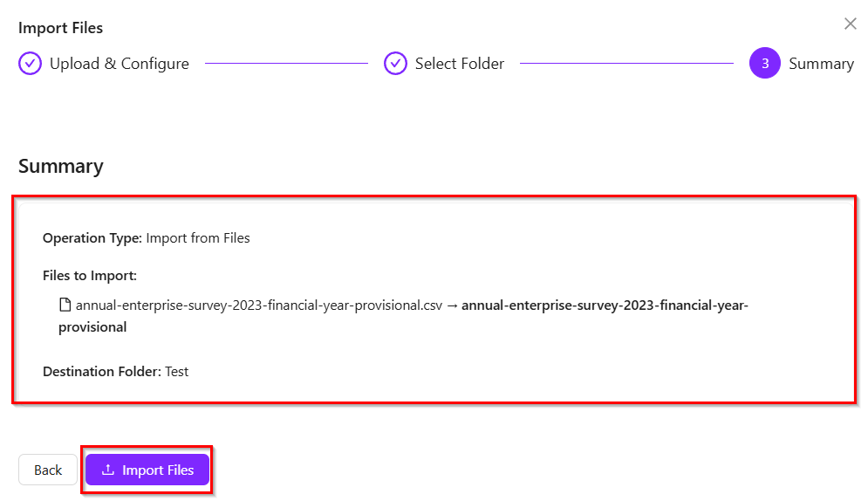Click the Operation Type label

point(92,237)
